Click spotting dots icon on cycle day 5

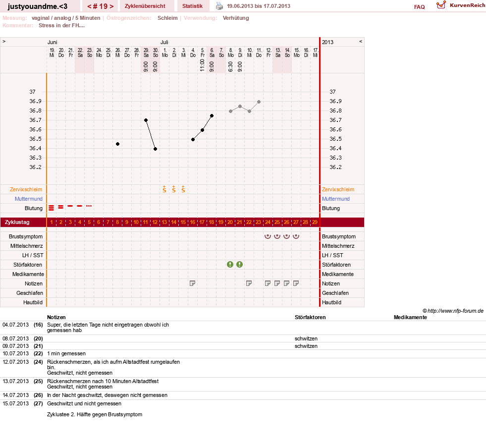point(89,206)
